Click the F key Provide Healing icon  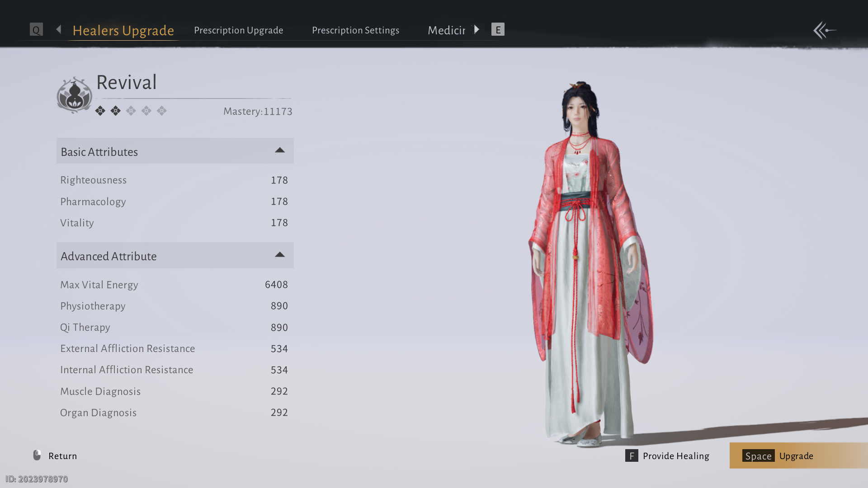[632, 455]
